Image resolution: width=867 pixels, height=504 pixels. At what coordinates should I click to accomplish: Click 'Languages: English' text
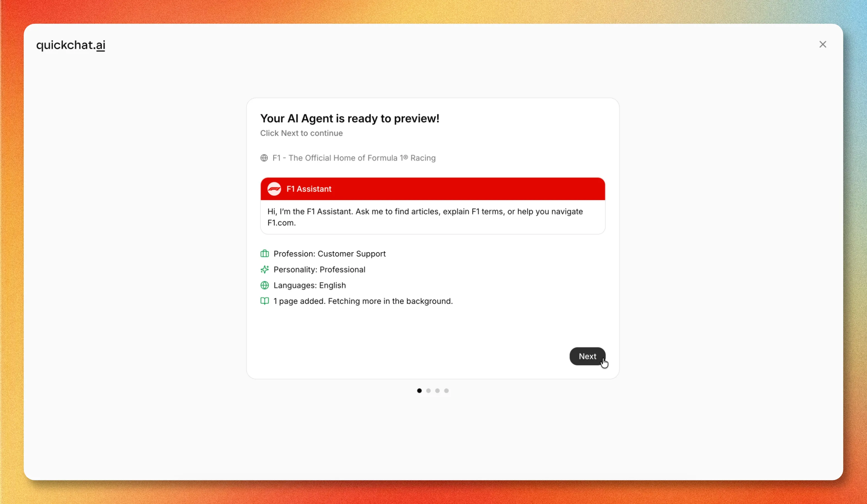pyautogui.click(x=310, y=285)
